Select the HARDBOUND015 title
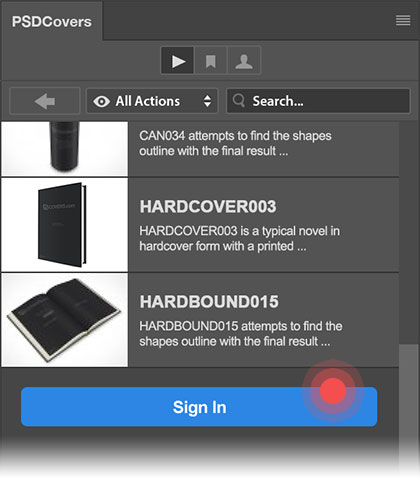The image size is (420, 480). [209, 302]
